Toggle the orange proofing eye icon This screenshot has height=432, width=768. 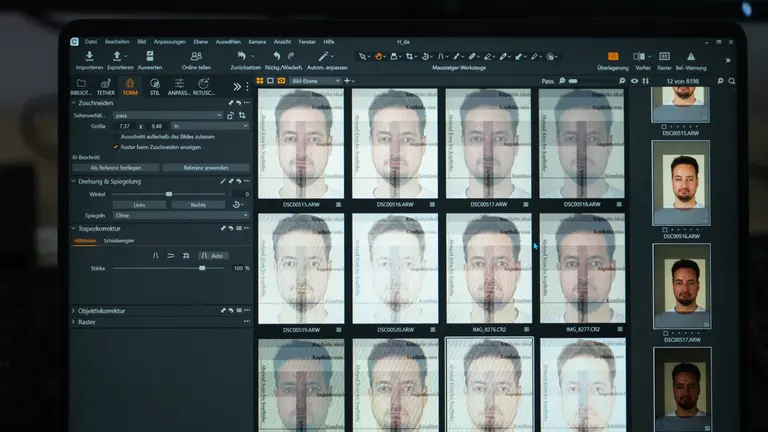pyautogui.click(x=281, y=81)
